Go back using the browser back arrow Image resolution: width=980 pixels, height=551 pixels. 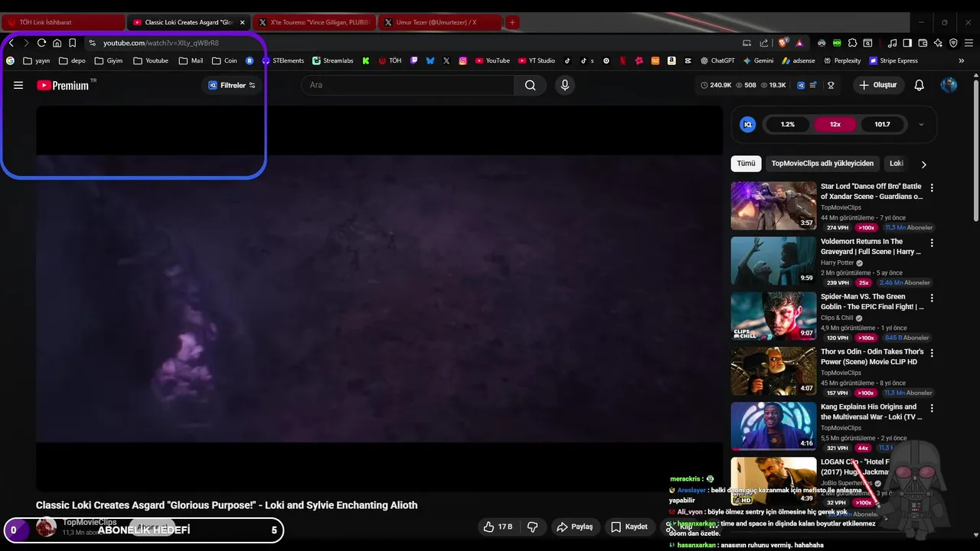pos(11,43)
